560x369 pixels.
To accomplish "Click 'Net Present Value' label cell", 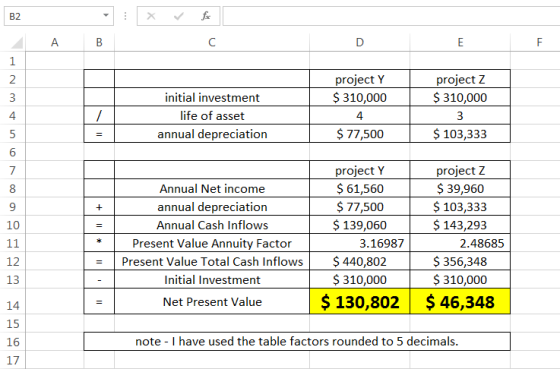I will 212,302.
